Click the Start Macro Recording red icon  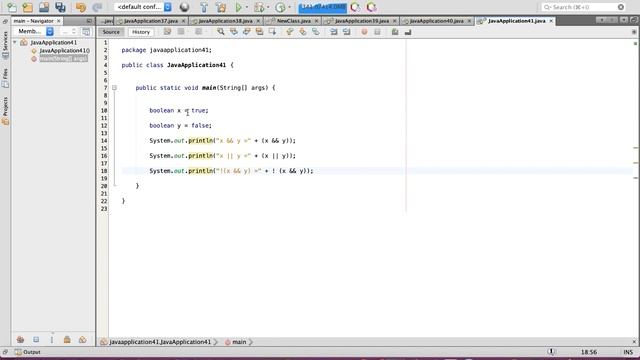tap(364, 32)
